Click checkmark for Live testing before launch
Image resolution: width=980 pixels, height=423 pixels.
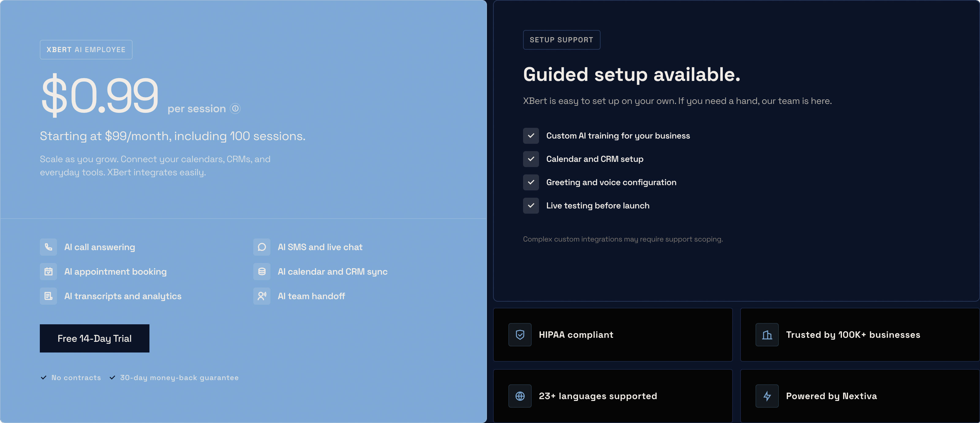coord(531,206)
